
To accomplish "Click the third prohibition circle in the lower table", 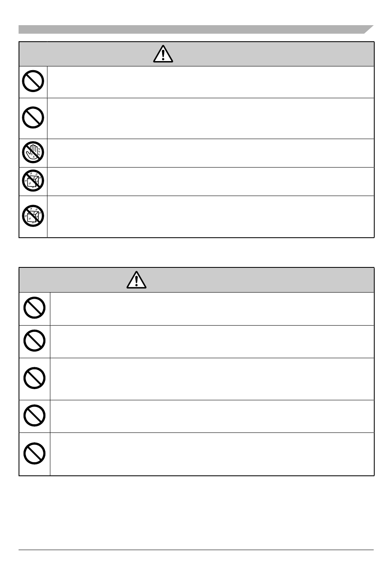I will [34, 378].
